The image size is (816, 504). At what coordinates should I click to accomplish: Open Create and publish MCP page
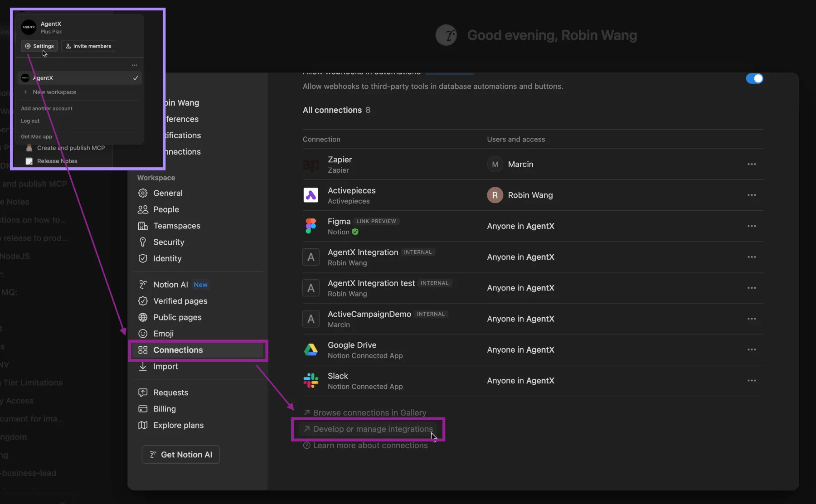click(71, 148)
